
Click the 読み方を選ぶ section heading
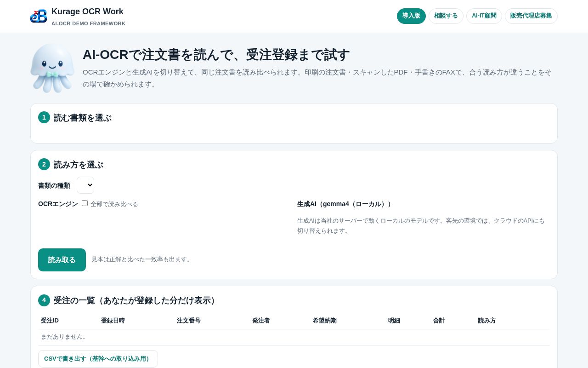pyautogui.click(x=79, y=165)
